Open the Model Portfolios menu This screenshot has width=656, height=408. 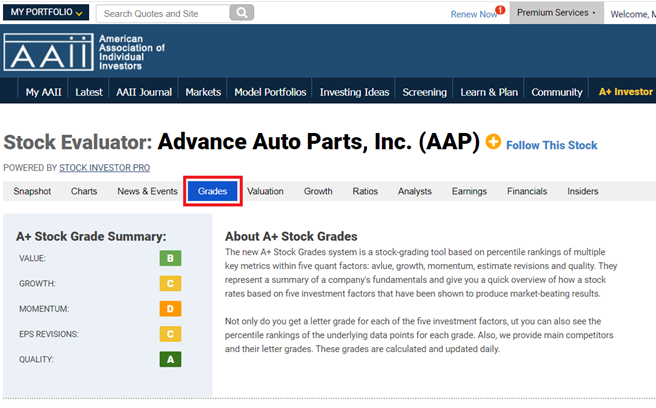click(270, 92)
